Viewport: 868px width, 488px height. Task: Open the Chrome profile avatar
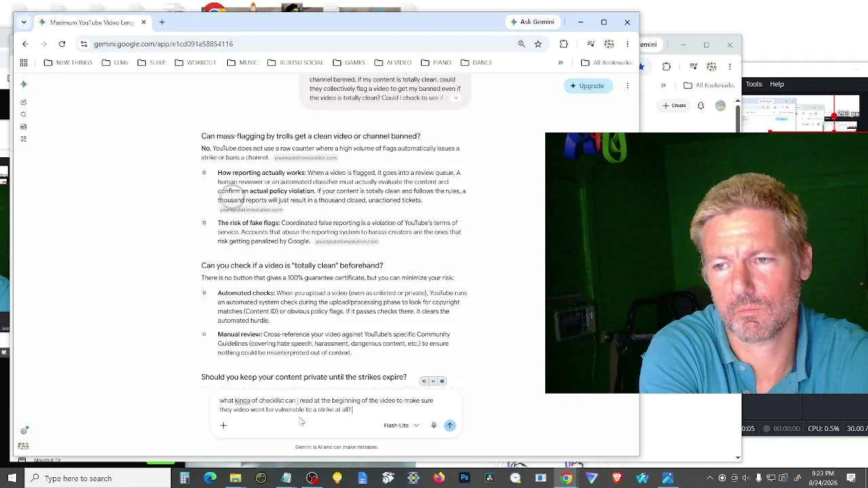coord(609,44)
